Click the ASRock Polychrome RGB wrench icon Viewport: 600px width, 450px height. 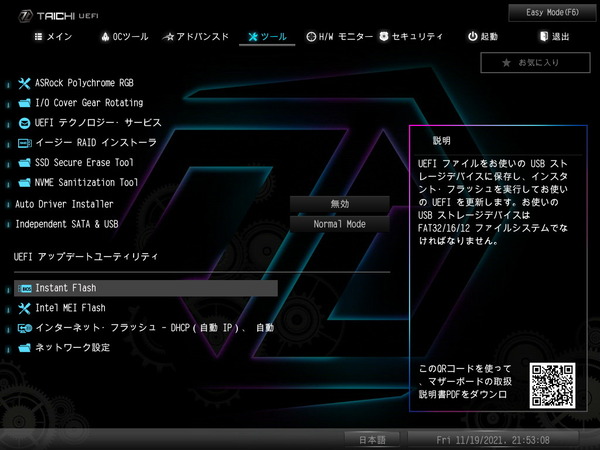24,83
